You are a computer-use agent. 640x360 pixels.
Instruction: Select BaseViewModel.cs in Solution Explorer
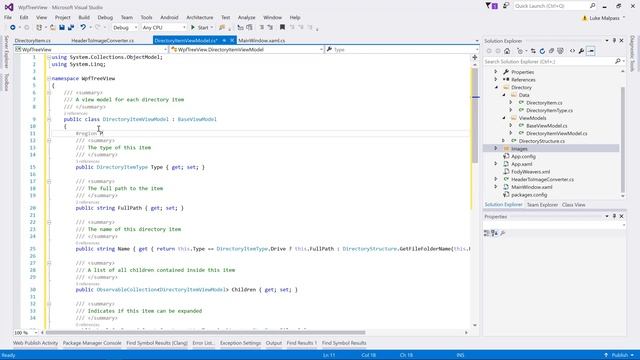click(547, 126)
